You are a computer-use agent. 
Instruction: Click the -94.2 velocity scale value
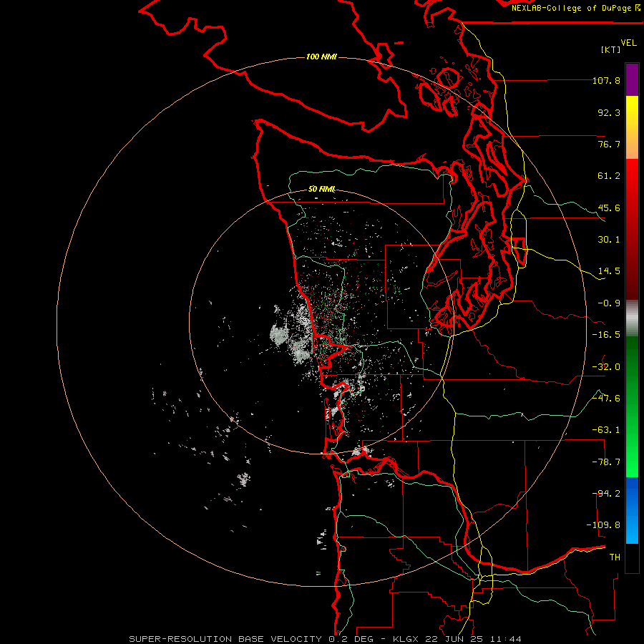click(606, 494)
